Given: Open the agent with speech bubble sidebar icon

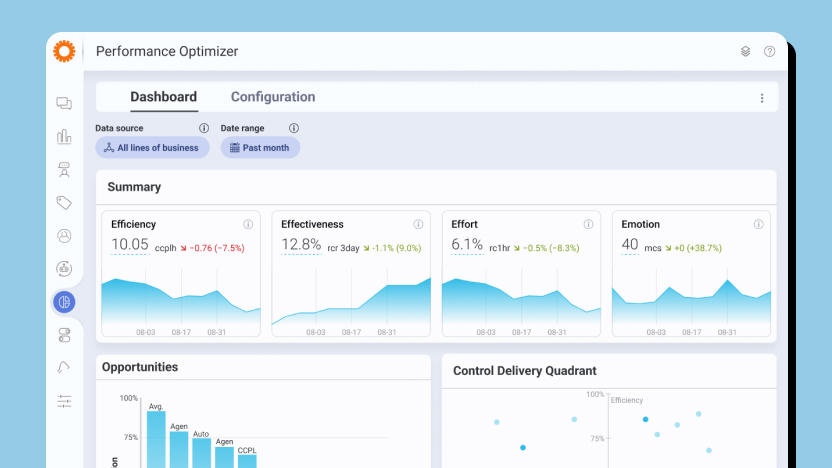Looking at the screenshot, I should pos(64,170).
